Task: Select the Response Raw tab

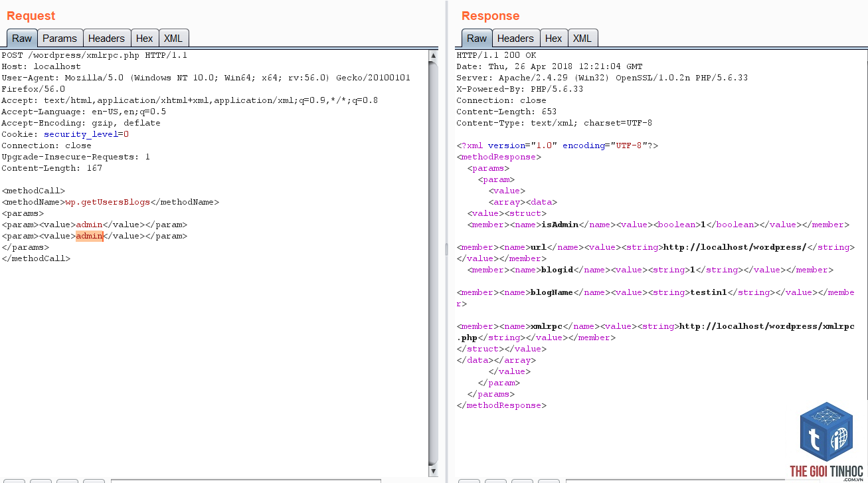Action: pyautogui.click(x=477, y=39)
